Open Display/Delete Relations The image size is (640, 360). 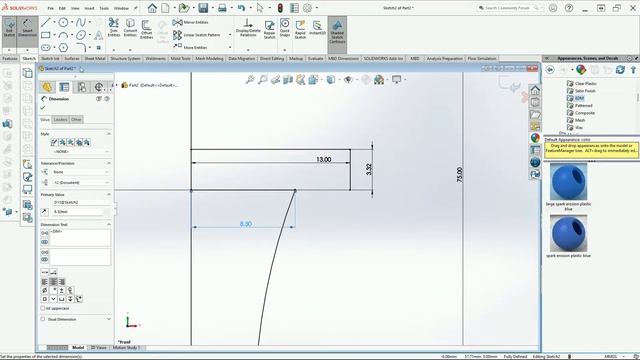pyautogui.click(x=248, y=28)
